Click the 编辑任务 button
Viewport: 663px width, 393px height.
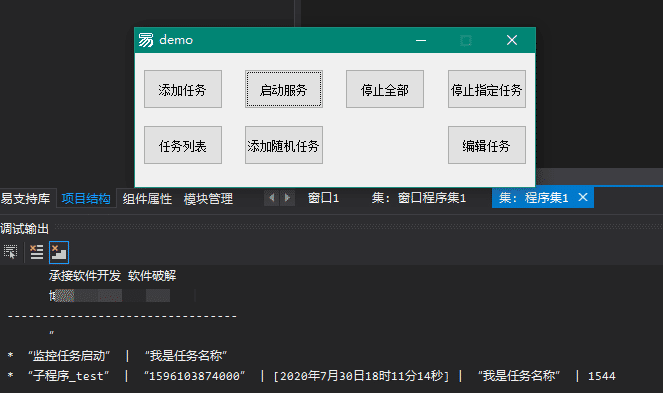click(x=487, y=145)
